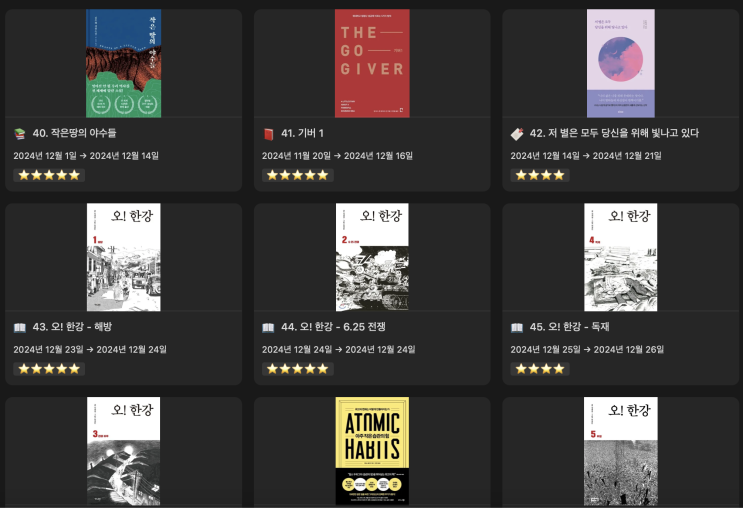This screenshot has height=508, width=743.
Task: Click open book icon for 6.25 전쟁 entry
Action: pos(268,327)
